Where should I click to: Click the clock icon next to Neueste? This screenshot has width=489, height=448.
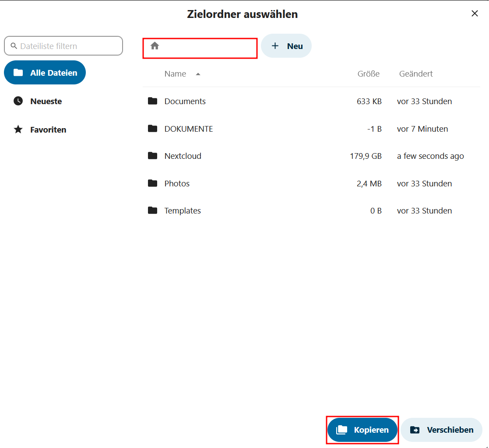point(18,101)
